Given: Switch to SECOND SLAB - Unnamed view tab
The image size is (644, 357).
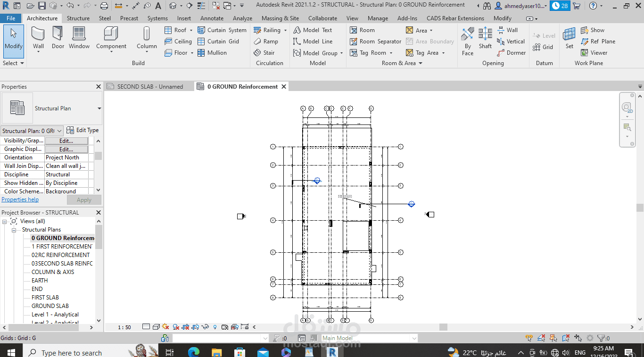Looking at the screenshot, I should click(x=149, y=87).
